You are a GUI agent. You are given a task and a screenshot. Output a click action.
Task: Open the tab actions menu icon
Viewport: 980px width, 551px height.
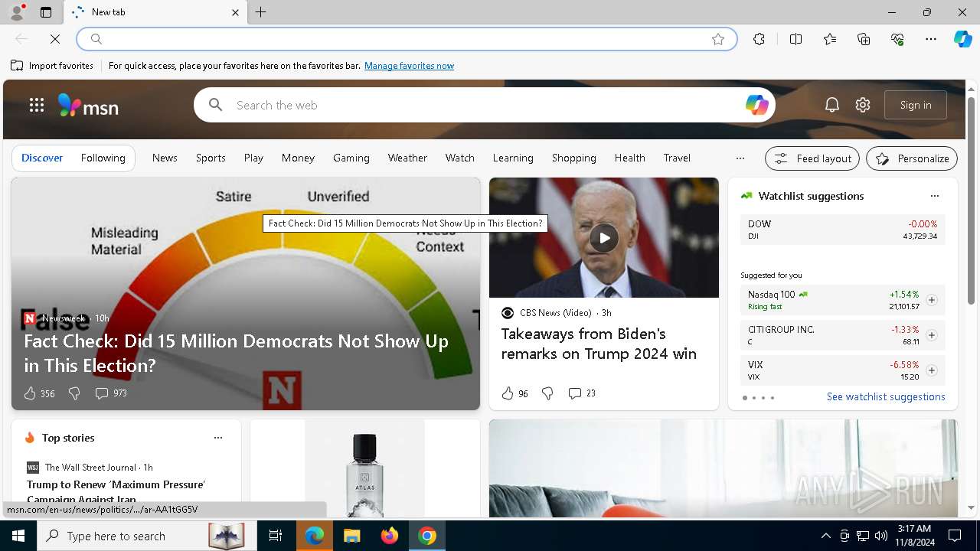[x=46, y=12]
